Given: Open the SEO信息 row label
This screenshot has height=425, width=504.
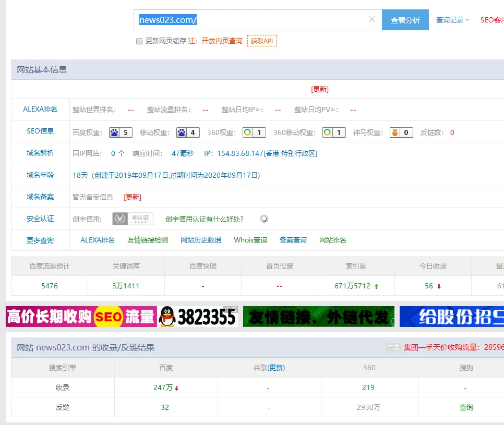Looking at the screenshot, I should pyautogui.click(x=40, y=131).
